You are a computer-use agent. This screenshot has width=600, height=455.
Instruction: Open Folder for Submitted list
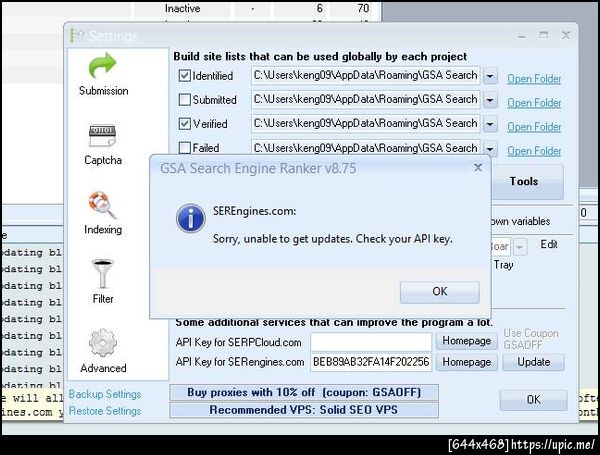click(534, 103)
